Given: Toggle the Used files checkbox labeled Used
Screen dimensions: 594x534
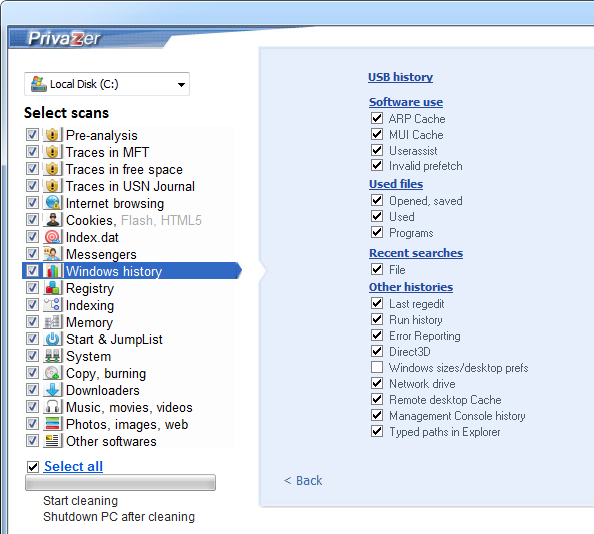Looking at the screenshot, I should (x=377, y=216).
